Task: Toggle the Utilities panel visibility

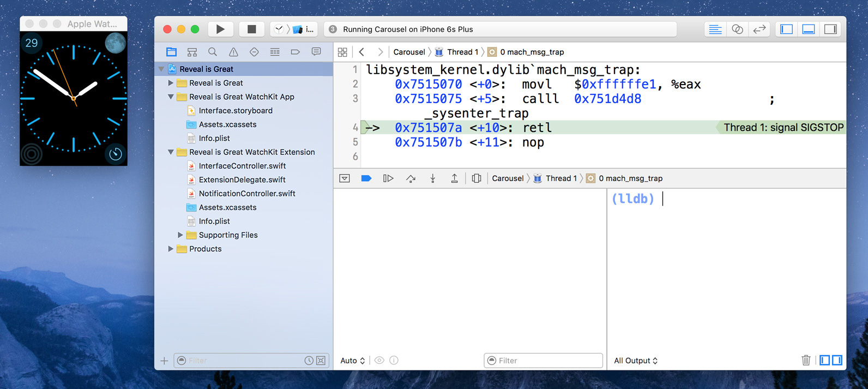Action: pos(830,29)
